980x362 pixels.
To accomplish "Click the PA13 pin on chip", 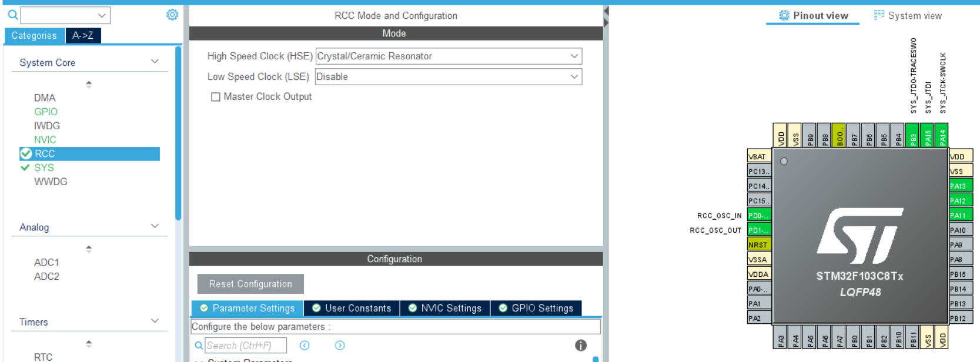I will point(961,186).
